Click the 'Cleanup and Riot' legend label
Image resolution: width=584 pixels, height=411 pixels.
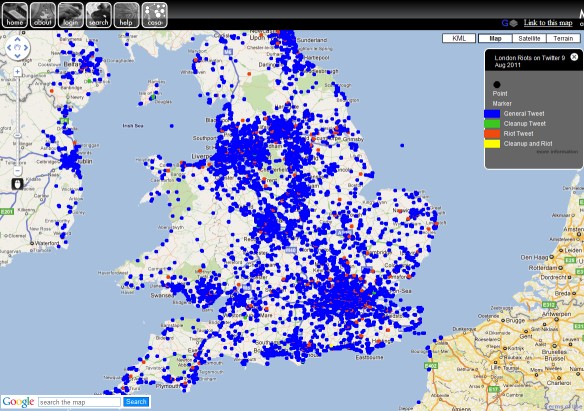[x=528, y=144]
